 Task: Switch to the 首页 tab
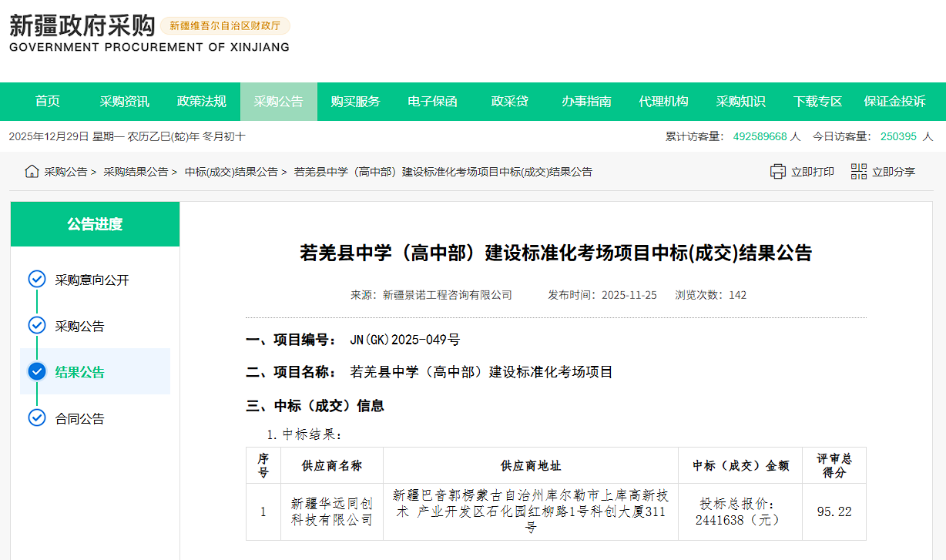47,101
